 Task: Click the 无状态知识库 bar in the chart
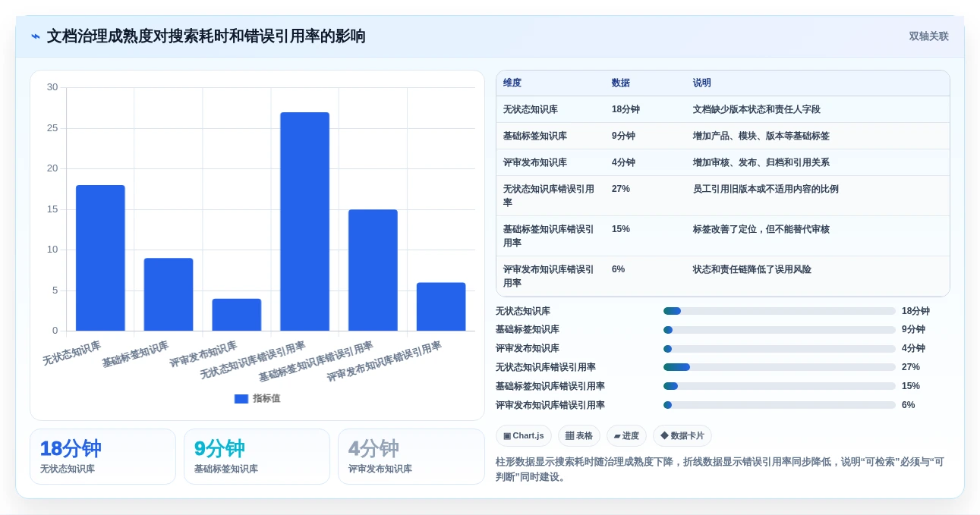(100, 258)
